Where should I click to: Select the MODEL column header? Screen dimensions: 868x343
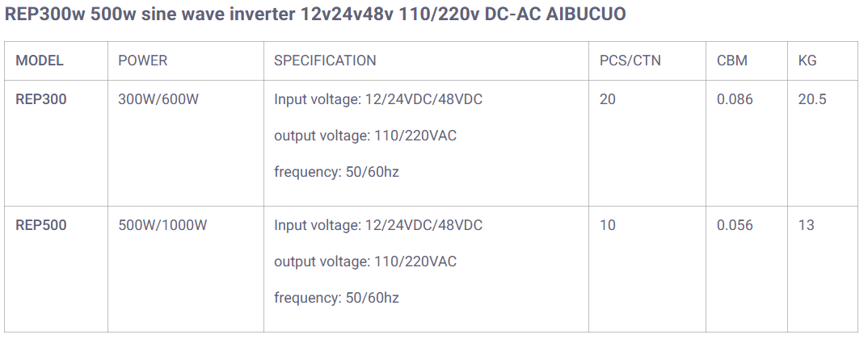(x=40, y=61)
